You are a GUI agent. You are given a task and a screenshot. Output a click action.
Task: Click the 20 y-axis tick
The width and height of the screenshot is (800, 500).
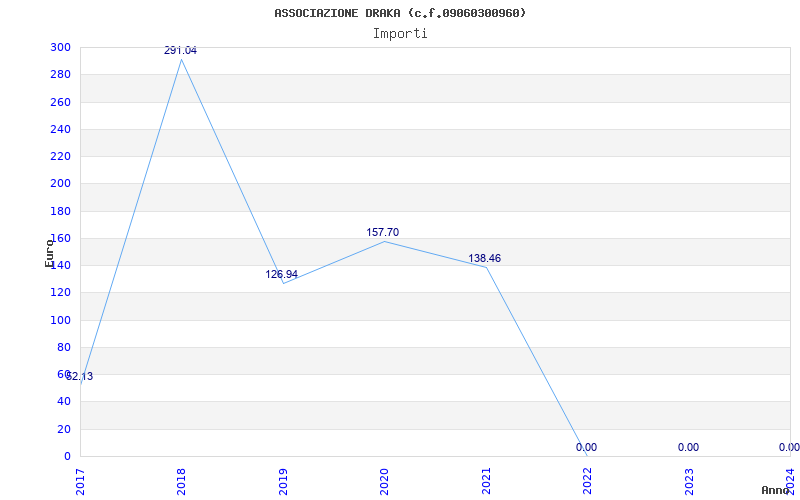[64, 429]
